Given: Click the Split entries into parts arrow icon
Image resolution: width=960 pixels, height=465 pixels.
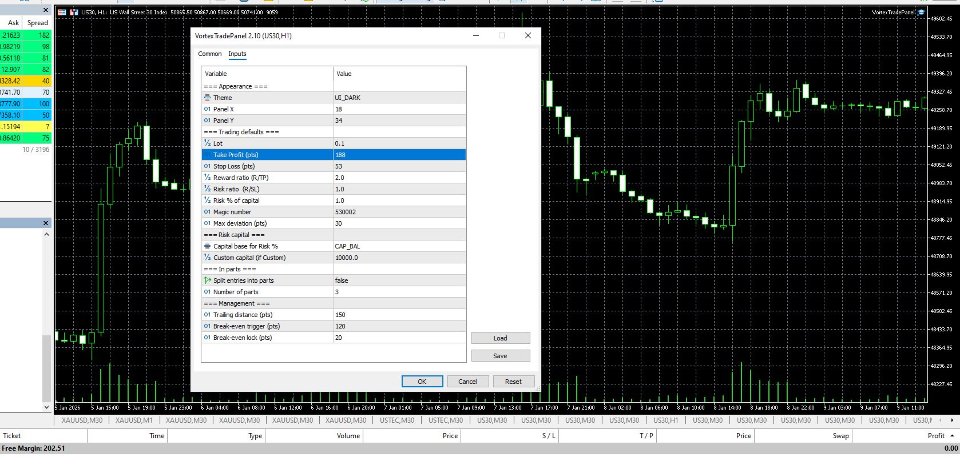Looking at the screenshot, I should tap(207, 280).
